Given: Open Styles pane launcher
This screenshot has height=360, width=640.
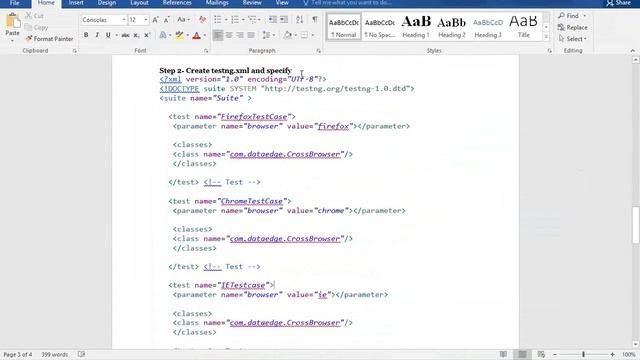Looking at the screenshot, I should [x=549, y=51].
